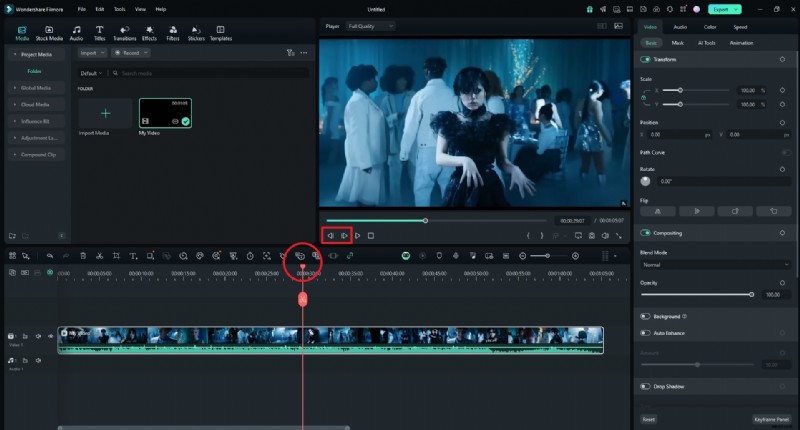Image resolution: width=800 pixels, height=430 pixels.
Task: Delete selected clip with trash icon
Action: click(83, 256)
